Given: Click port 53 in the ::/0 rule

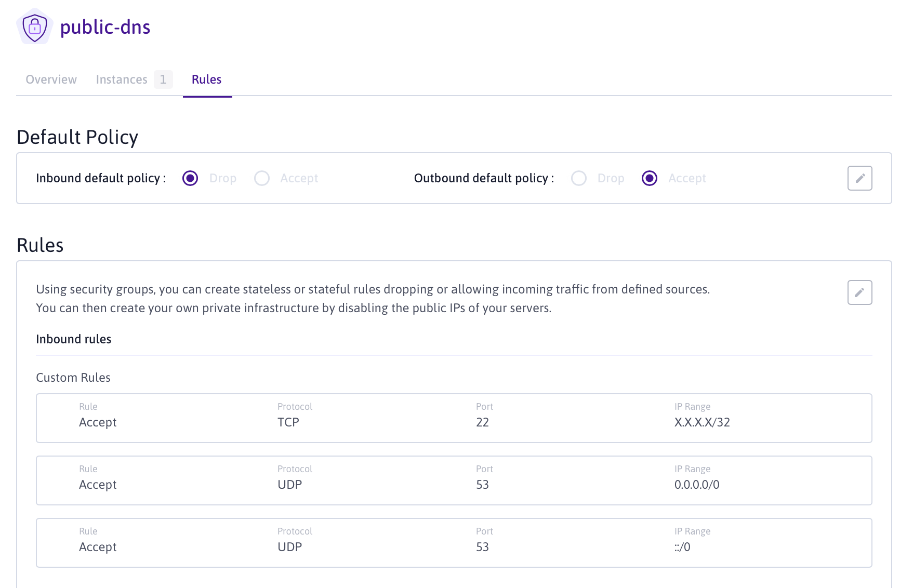Looking at the screenshot, I should pos(482,547).
